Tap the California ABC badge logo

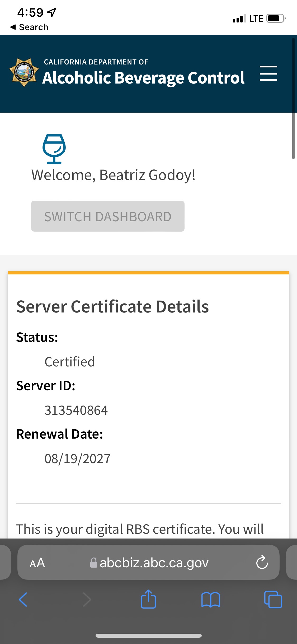[x=24, y=72]
